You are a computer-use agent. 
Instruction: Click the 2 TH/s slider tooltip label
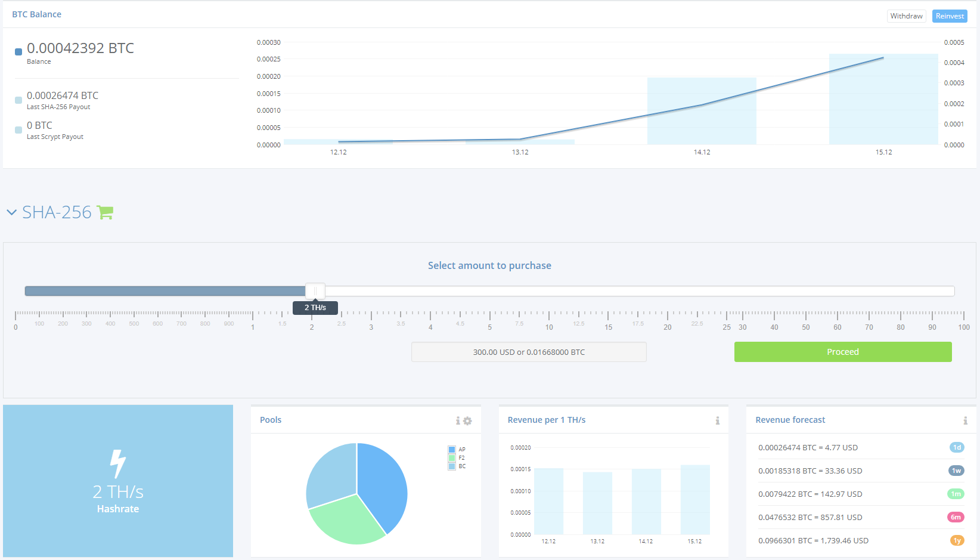point(315,308)
